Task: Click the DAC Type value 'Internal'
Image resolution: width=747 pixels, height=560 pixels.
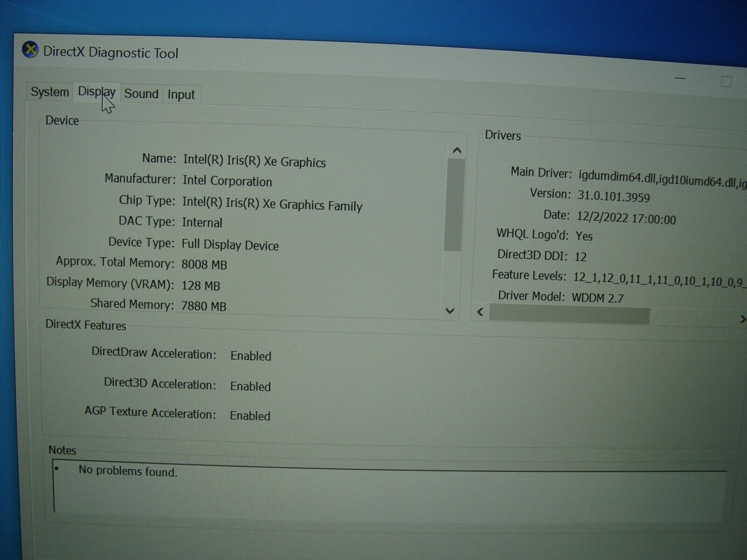Action: (202, 223)
